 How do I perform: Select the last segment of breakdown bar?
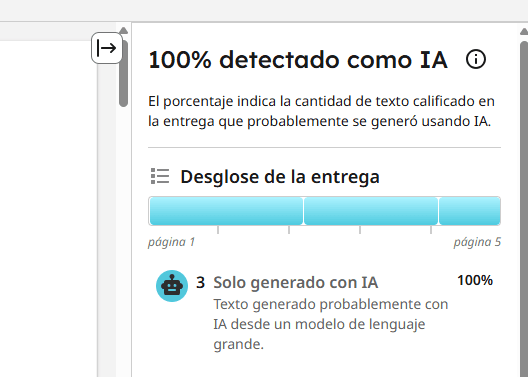click(x=470, y=211)
